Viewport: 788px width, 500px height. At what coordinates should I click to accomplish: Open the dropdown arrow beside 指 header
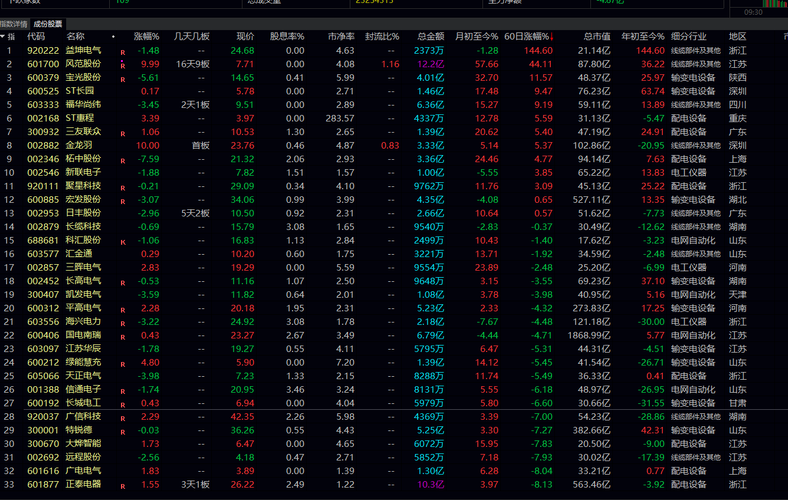3,37
